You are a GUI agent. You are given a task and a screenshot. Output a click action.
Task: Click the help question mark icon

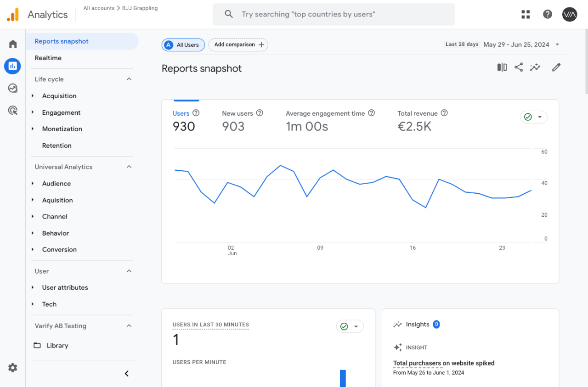[548, 14]
